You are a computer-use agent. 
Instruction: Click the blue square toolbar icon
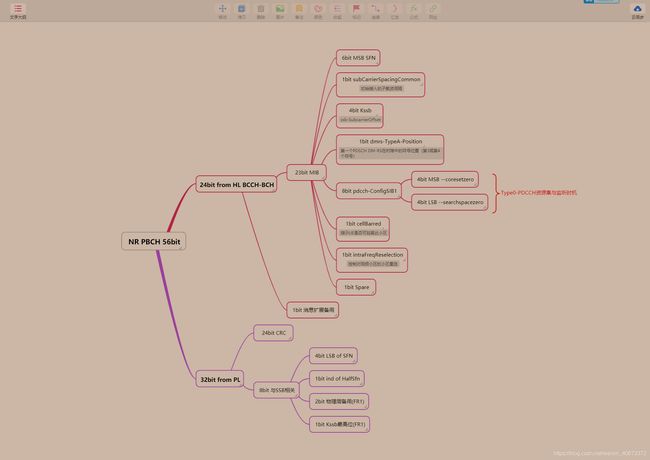[x=241, y=8]
